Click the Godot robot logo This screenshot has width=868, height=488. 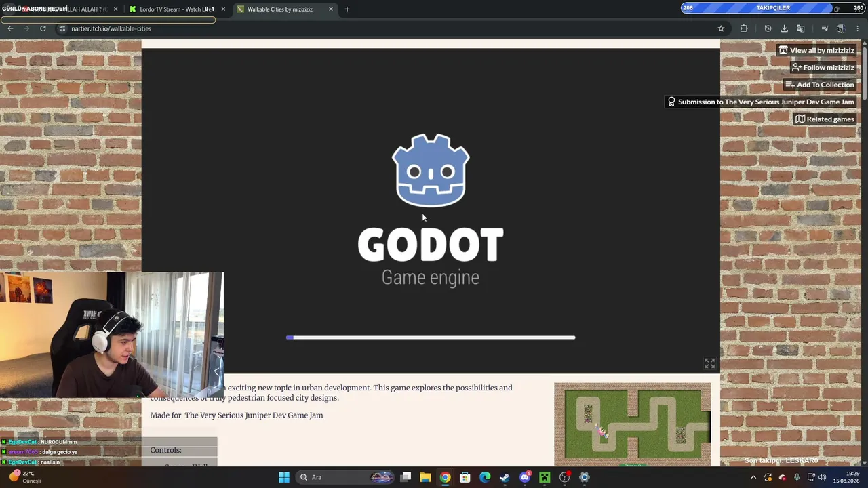pos(431,170)
